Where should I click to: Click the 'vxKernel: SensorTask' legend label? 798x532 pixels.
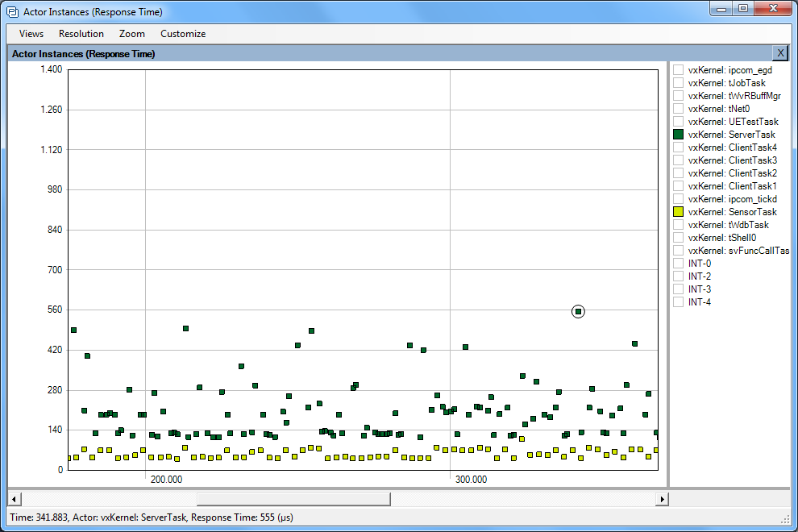[733, 212]
